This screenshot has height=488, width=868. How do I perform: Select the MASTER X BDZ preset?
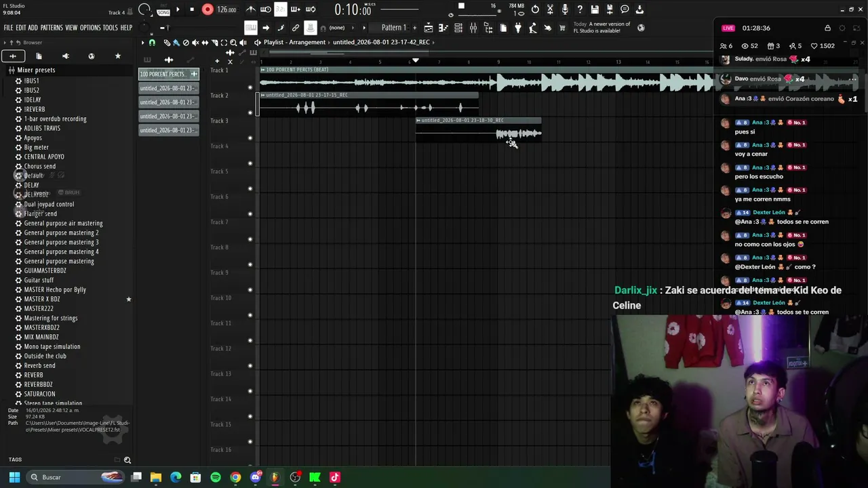point(42,299)
